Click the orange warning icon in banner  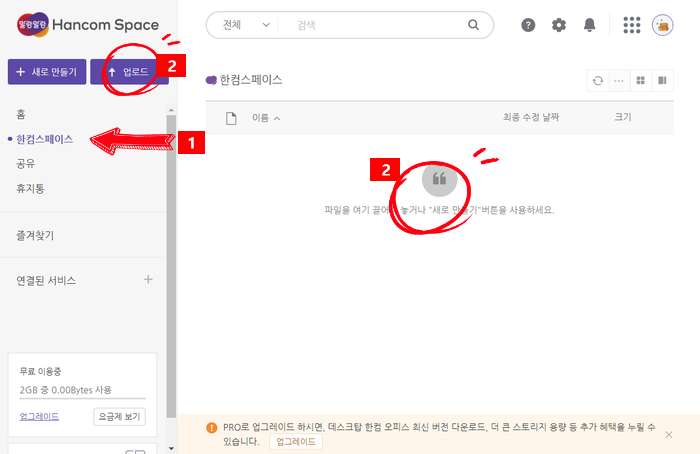(212, 427)
